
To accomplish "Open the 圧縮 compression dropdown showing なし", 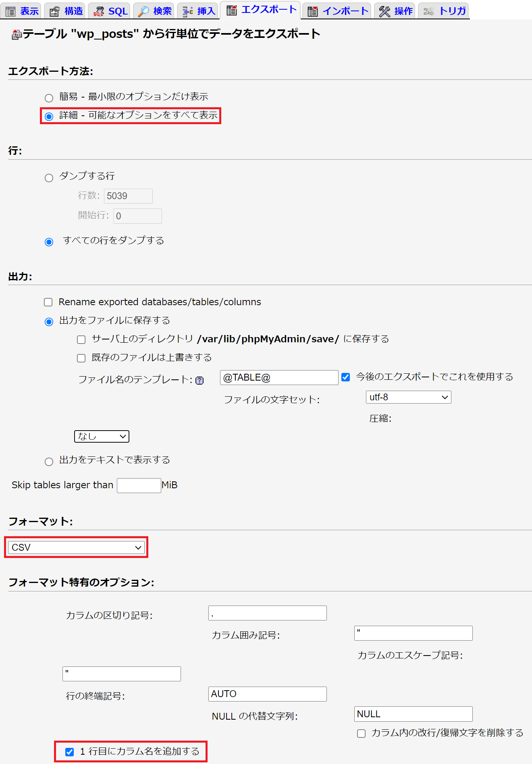I will click(x=102, y=436).
